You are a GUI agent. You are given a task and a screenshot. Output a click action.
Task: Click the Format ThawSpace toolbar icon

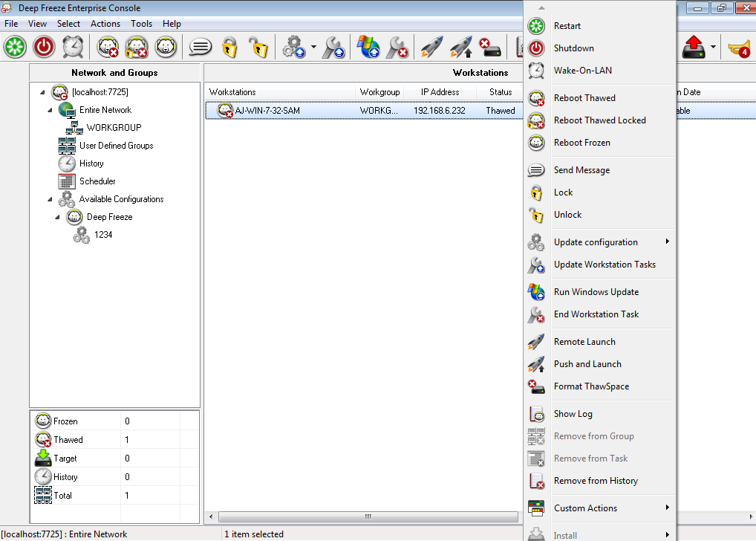click(489, 47)
